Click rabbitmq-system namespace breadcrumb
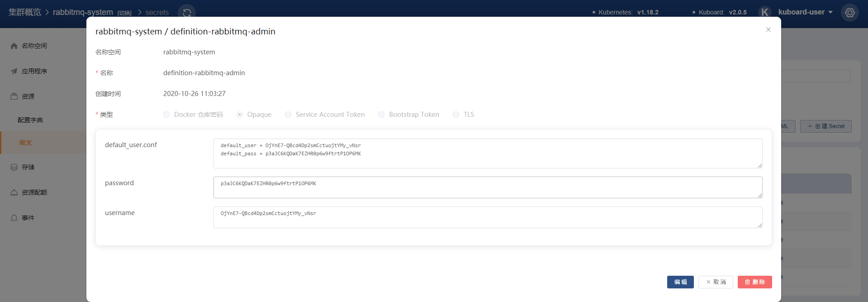The image size is (868, 302). (83, 12)
